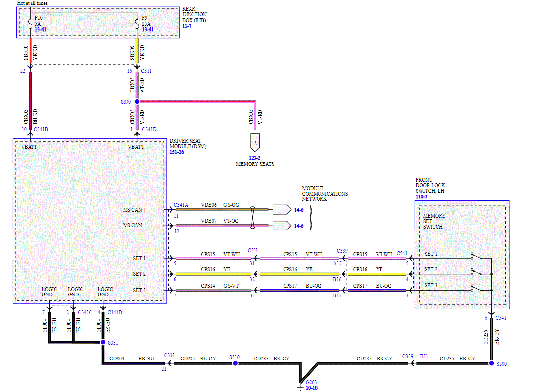Select the S310 splice dot
This screenshot has height=392, width=541.
coord(235,363)
